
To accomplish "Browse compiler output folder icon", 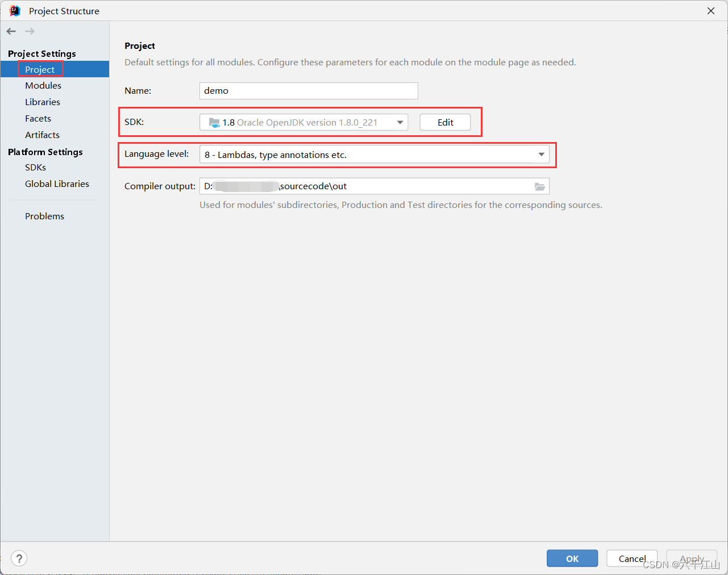I will [x=540, y=186].
